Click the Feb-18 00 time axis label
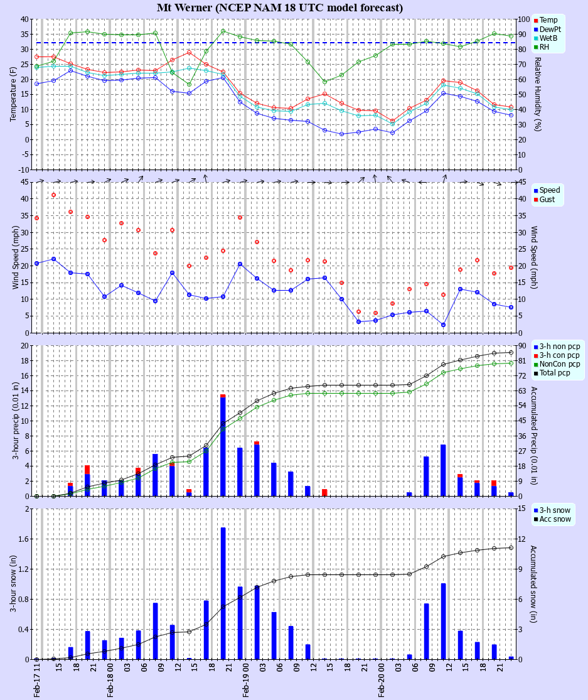This screenshot has width=588, height=700. [110, 681]
